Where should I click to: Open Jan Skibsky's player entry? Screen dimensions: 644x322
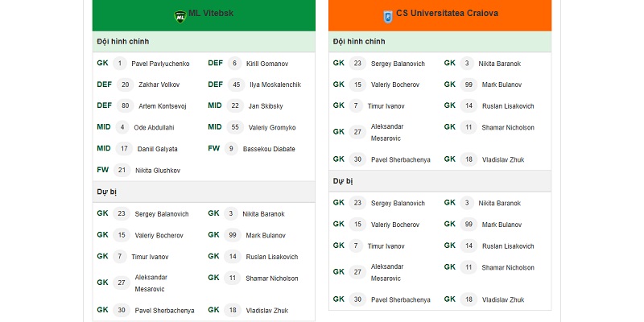click(x=266, y=106)
